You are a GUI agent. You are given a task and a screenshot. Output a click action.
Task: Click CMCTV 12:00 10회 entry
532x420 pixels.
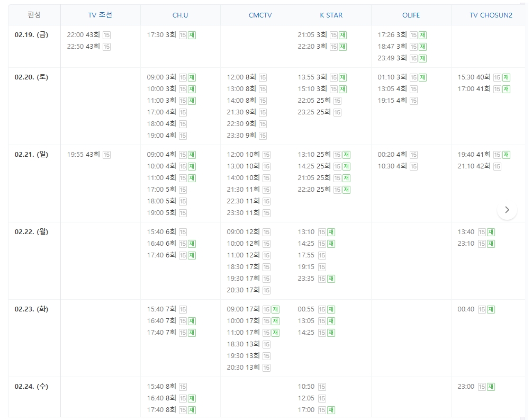pyautogui.click(x=244, y=155)
